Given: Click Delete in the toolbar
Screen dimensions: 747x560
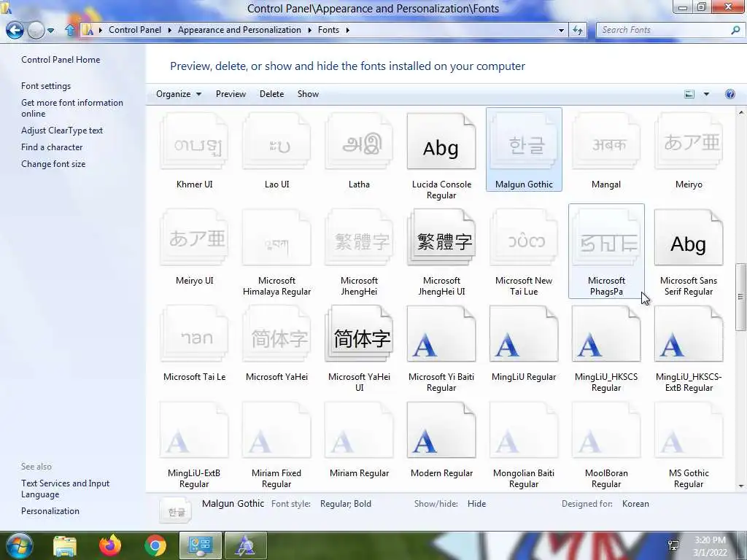Looking at the screenshot, I should [271, 94].
